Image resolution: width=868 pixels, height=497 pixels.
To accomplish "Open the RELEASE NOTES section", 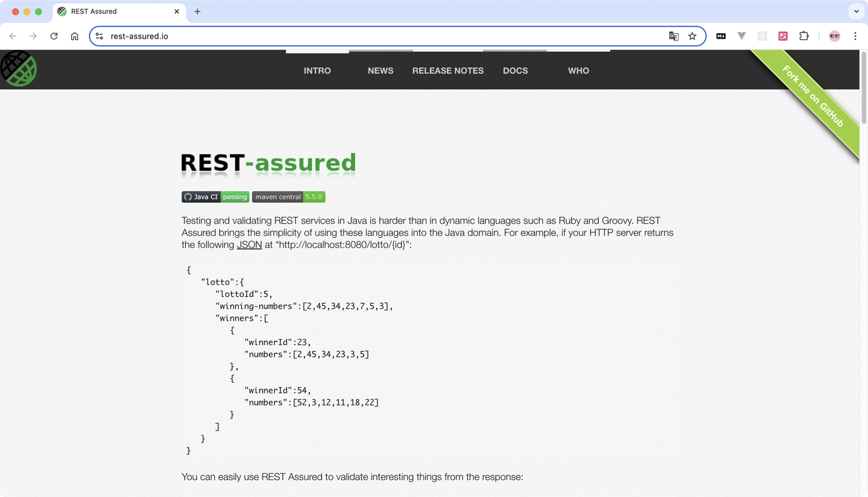I will point(448,71).
